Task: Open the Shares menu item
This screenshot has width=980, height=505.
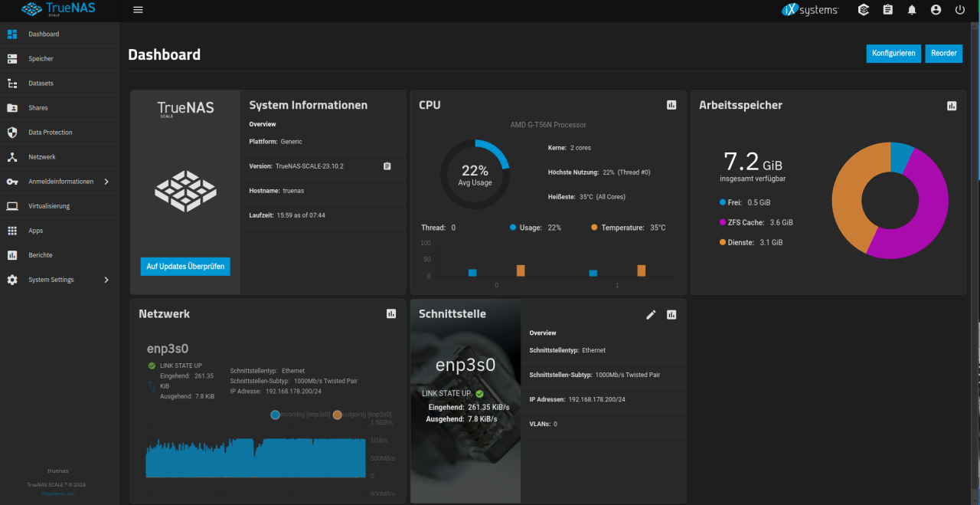Action: tap(60, 108)
